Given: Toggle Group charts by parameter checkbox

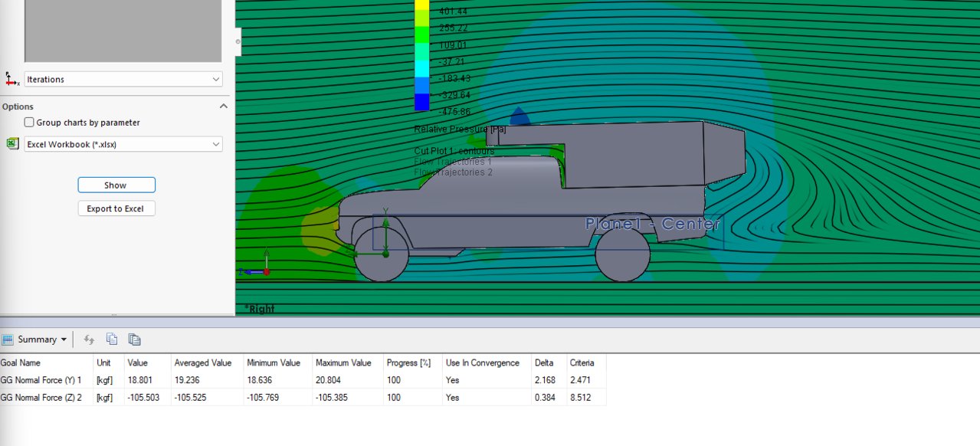Looking at the screenshot, I should pos(29,123).
